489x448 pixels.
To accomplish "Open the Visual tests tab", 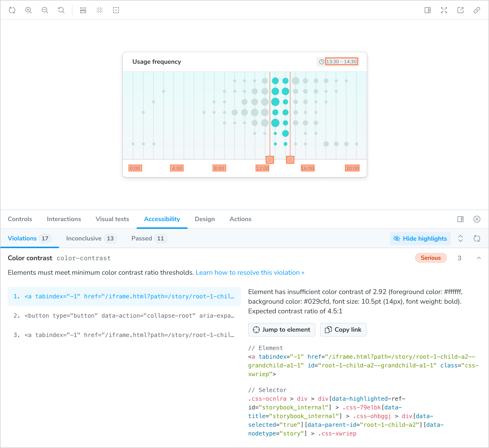I will tap(112, 219).
